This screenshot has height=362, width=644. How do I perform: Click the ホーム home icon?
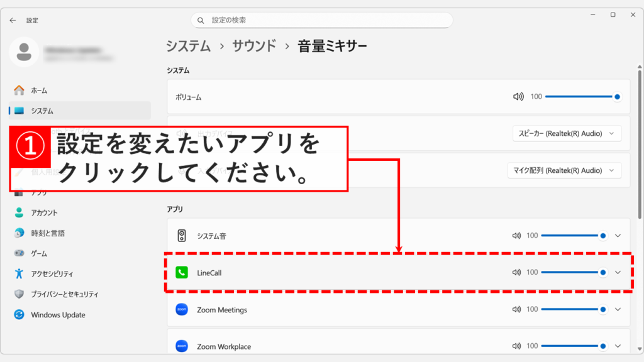[19, 90]
